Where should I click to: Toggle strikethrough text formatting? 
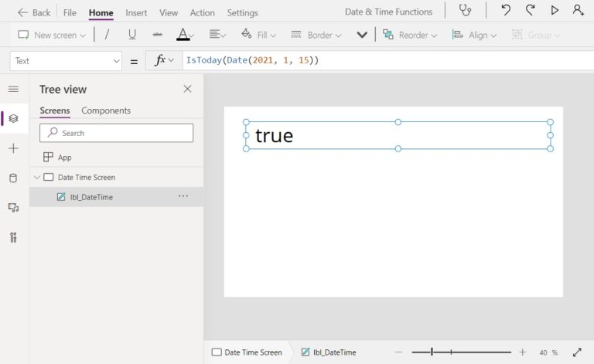click(x=158, y=35)
